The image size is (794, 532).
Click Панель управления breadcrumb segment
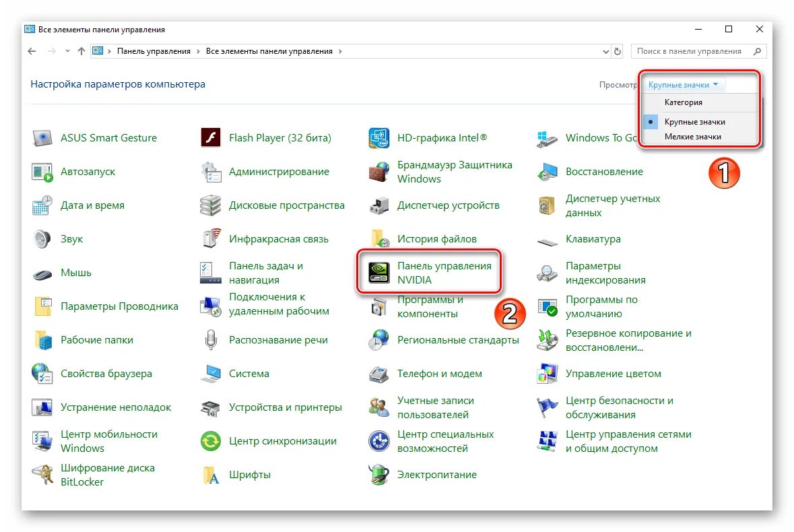(x=154, y=52)
